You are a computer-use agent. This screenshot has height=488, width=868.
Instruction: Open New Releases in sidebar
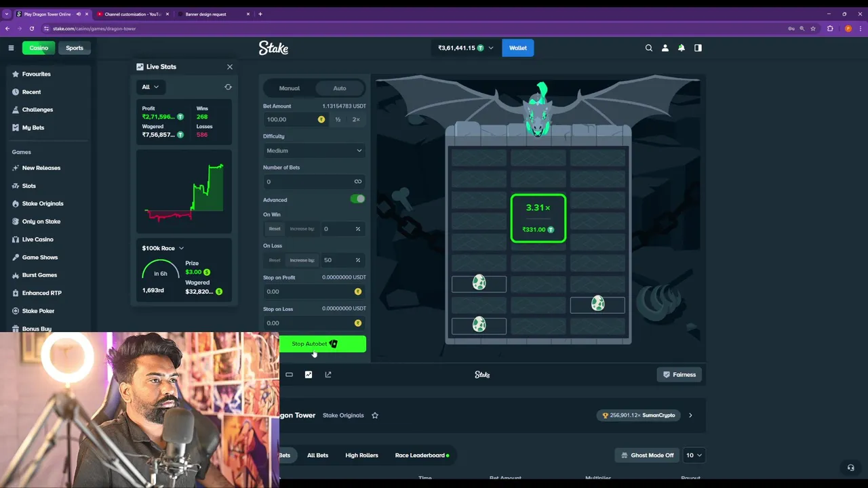[41, 168]
